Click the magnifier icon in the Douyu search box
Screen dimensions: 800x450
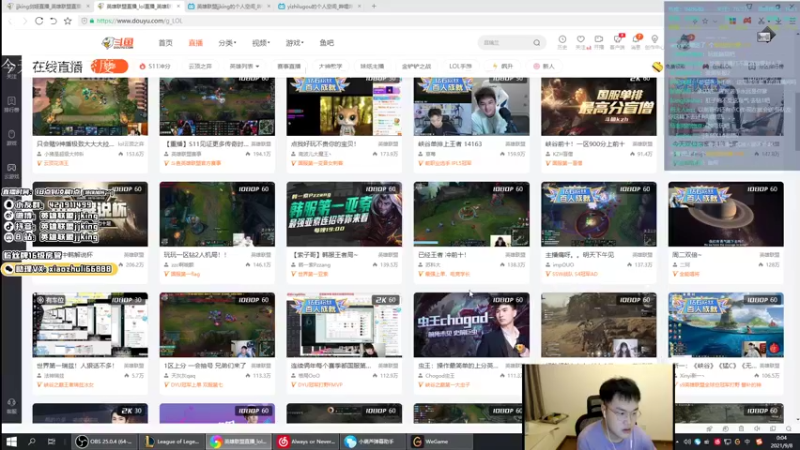[x=537, y=43]
